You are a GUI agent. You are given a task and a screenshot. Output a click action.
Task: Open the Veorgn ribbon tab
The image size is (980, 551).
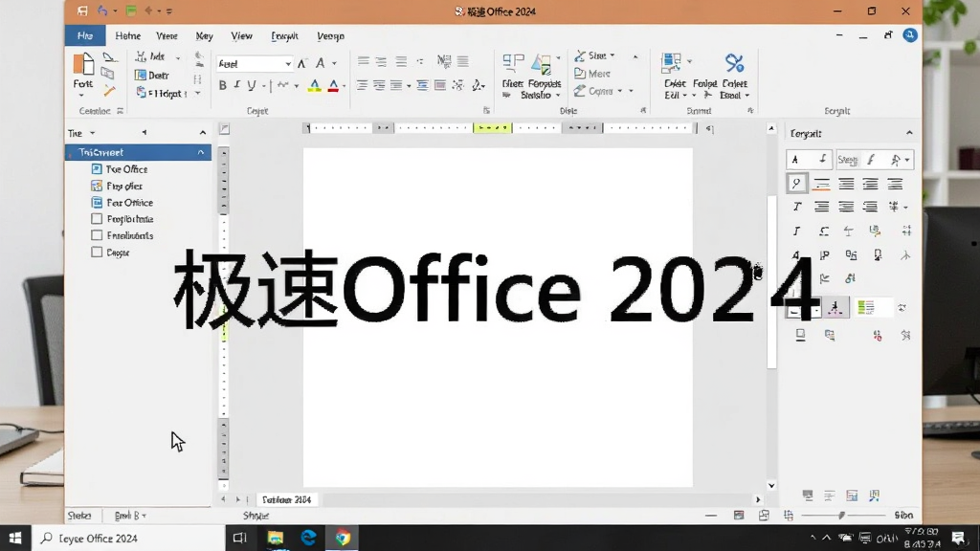(330, 36)
